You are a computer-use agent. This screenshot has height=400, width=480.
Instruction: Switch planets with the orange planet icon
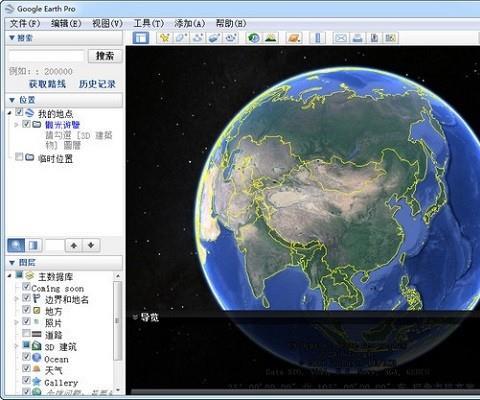(x=294, y=38)
